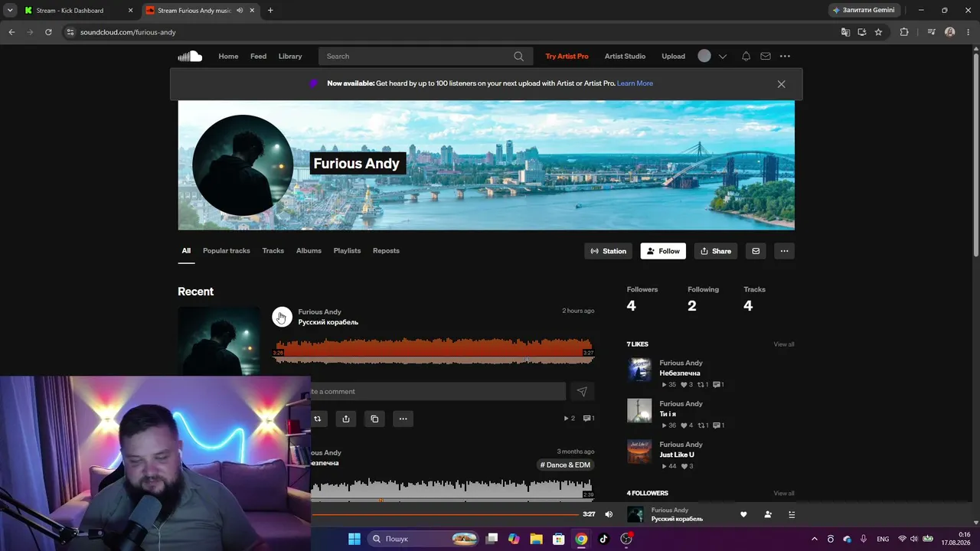Bookmark this page with star icon
The image size is (980, 551).
coord(878,32)
